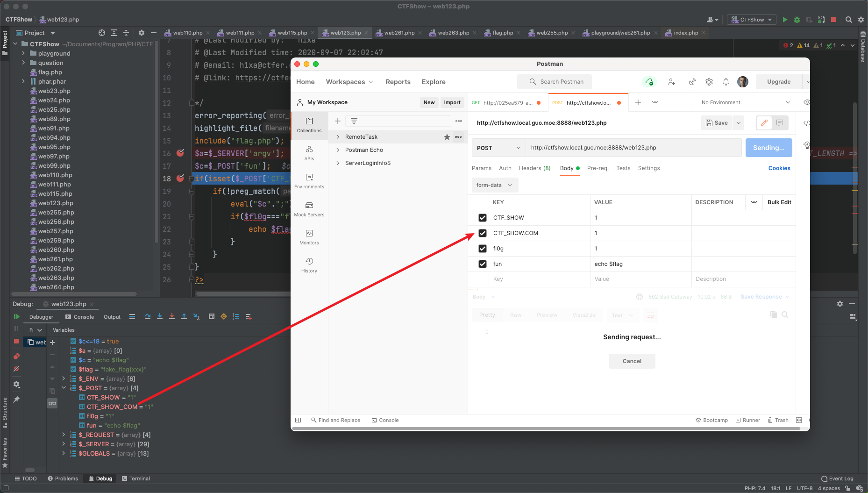
Task: Cancel the request being sent
Action: click(x=632, y=361)
